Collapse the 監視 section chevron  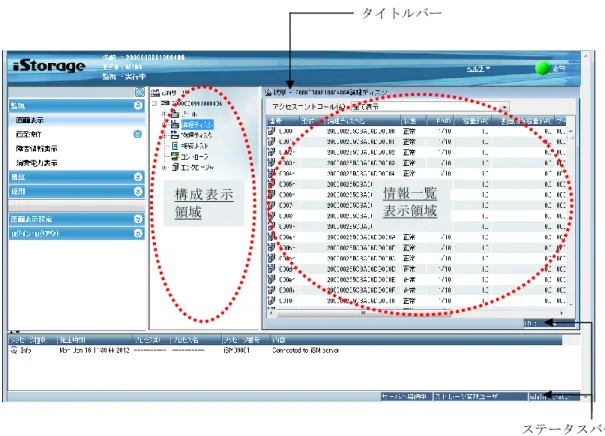pyautogui.click(x=138, y=105)
